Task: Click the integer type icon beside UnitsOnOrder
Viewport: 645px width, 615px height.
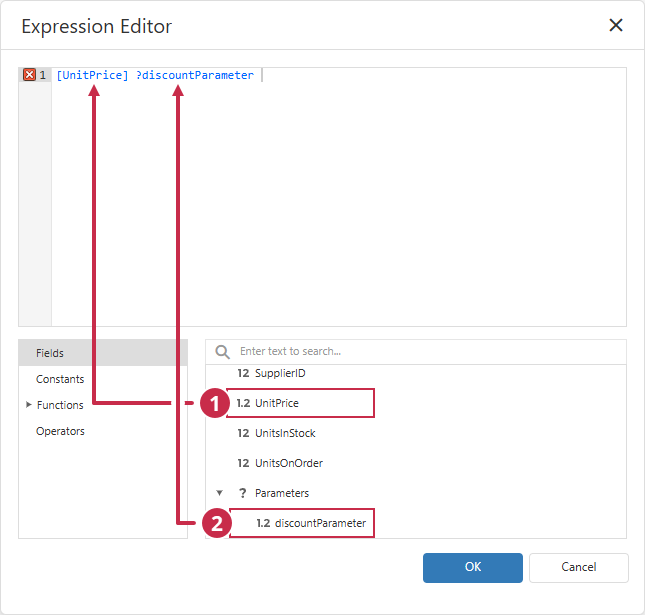Action: 243,463
